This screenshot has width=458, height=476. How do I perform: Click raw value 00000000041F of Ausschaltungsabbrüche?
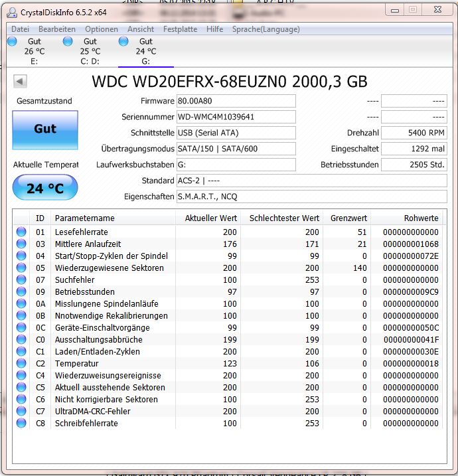pos(412,339)
